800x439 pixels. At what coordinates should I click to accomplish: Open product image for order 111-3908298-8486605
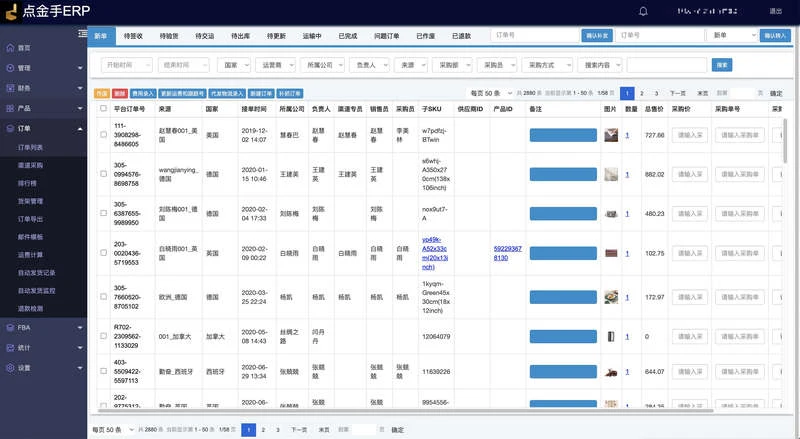(x=611, y=135)
